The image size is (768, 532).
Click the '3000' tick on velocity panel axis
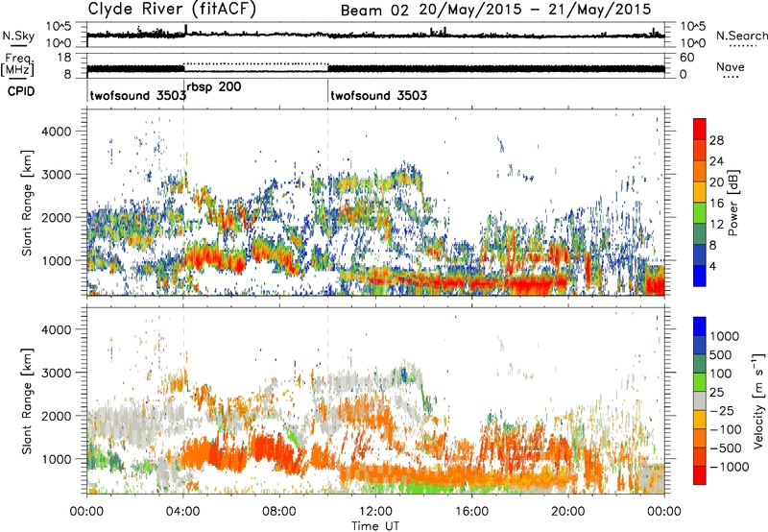(x=57, y=373)
